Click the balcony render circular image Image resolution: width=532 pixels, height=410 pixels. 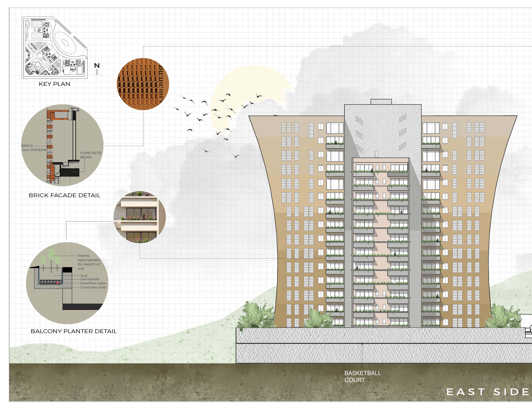point(140,217)
